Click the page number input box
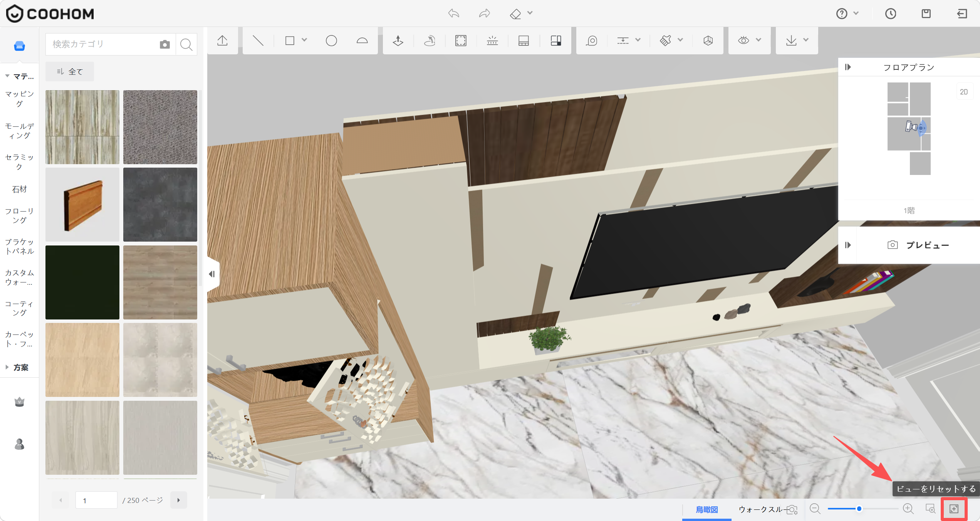 click(x=96, y=500)
